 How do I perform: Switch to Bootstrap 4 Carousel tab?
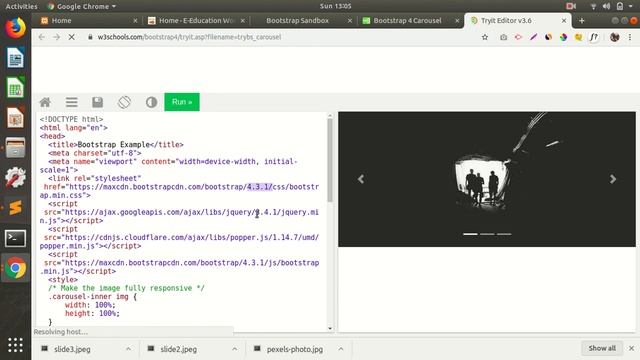(x=407, y=20)
